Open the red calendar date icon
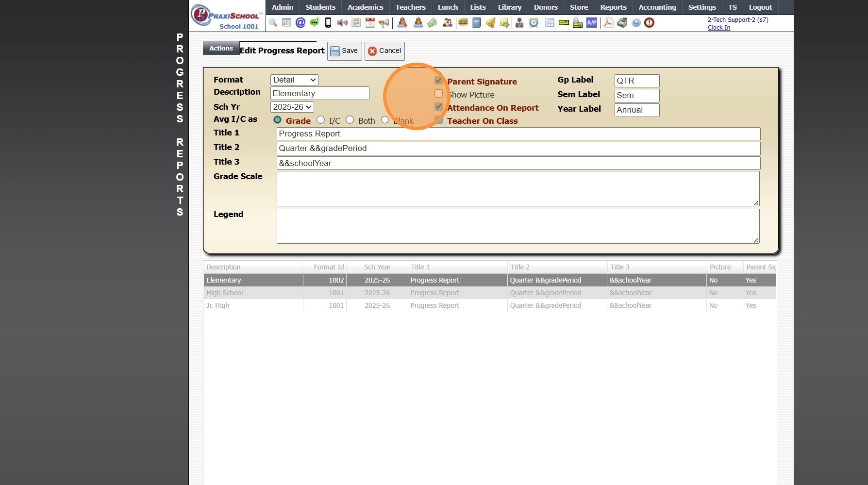Screen dimensions: 868x485 pos(370,22)
